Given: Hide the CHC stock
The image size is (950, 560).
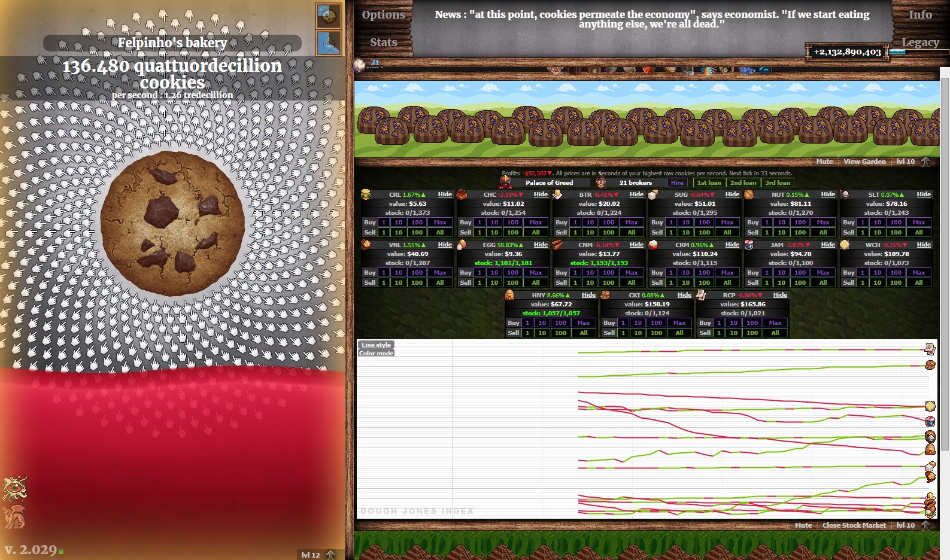Looking at the screenshot, I should pos(541,194).
